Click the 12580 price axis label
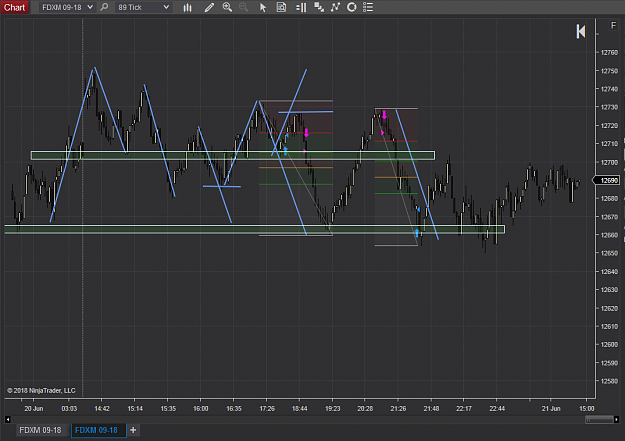625x441 pixels. [609, 381]
